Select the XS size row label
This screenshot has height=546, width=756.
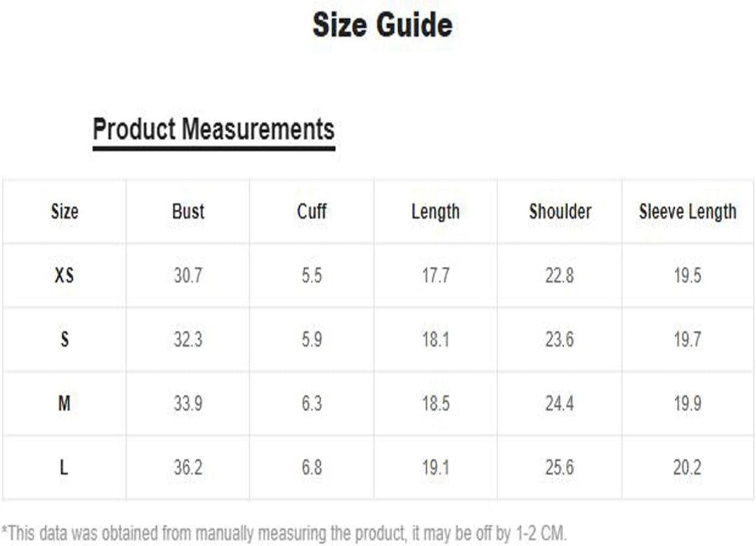[64, 275]
